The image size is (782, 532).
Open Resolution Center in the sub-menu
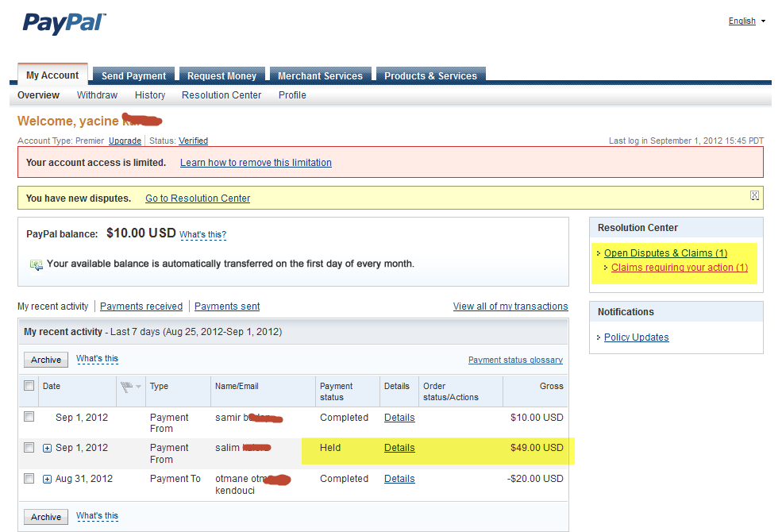(x=222, y=94)
